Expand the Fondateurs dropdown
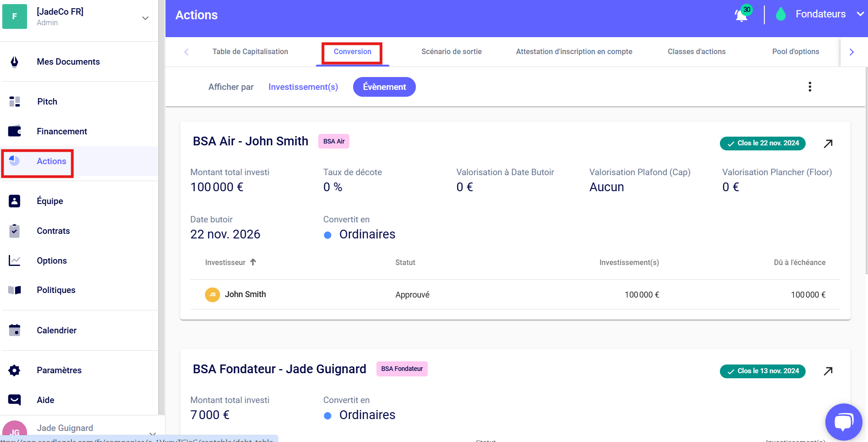The width and height of the screenshot is (868, 442). pos(860,14)
